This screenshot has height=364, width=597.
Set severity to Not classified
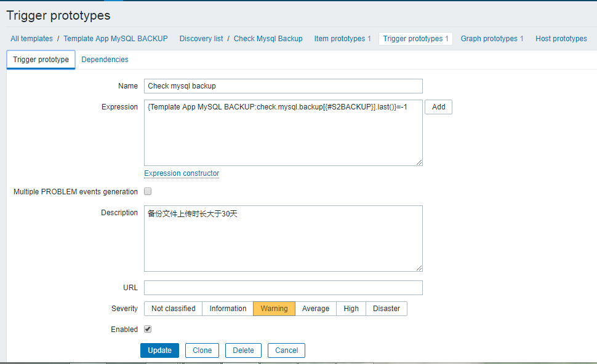173,309
